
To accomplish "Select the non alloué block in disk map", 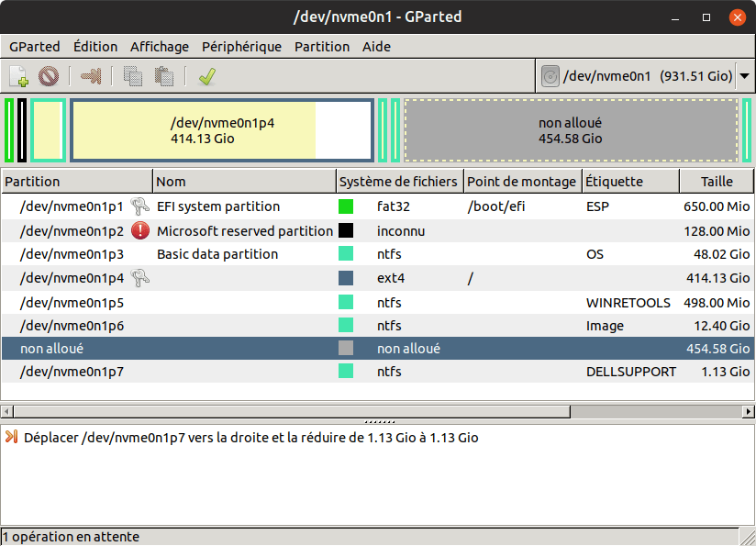I will [x=571, y=130].
